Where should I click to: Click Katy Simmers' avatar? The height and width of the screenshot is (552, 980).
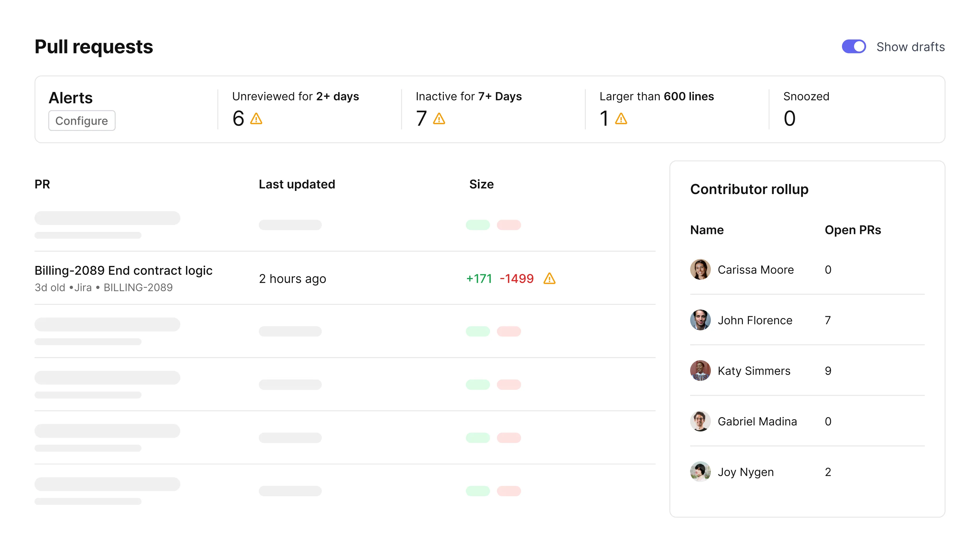click(700, 371)
